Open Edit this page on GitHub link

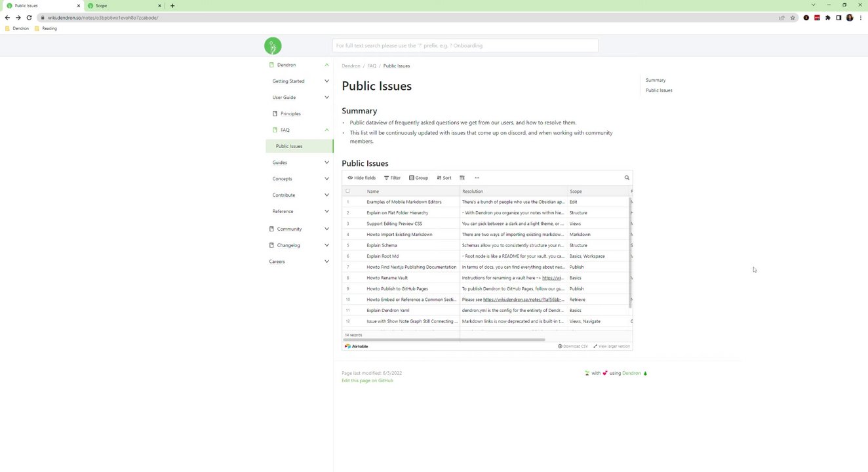coord(367,380)
